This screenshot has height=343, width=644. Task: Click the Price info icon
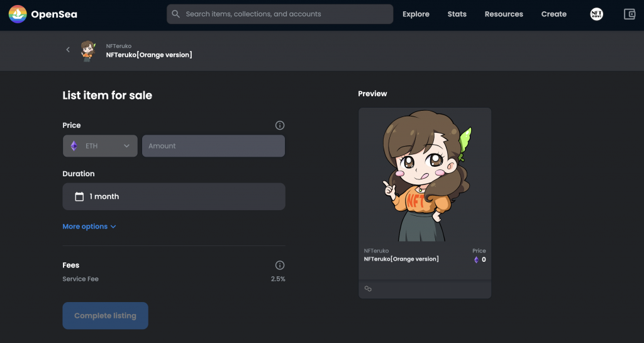pos(280,125)
